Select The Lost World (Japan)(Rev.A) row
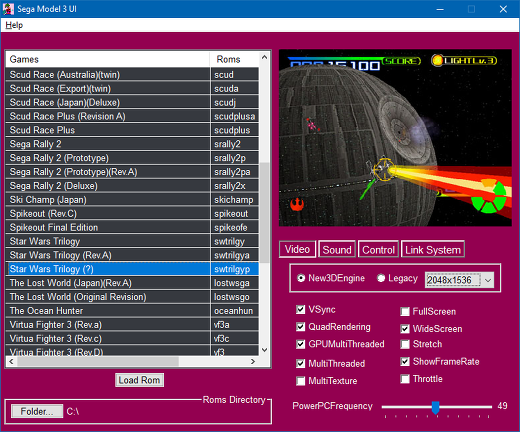 132,283
